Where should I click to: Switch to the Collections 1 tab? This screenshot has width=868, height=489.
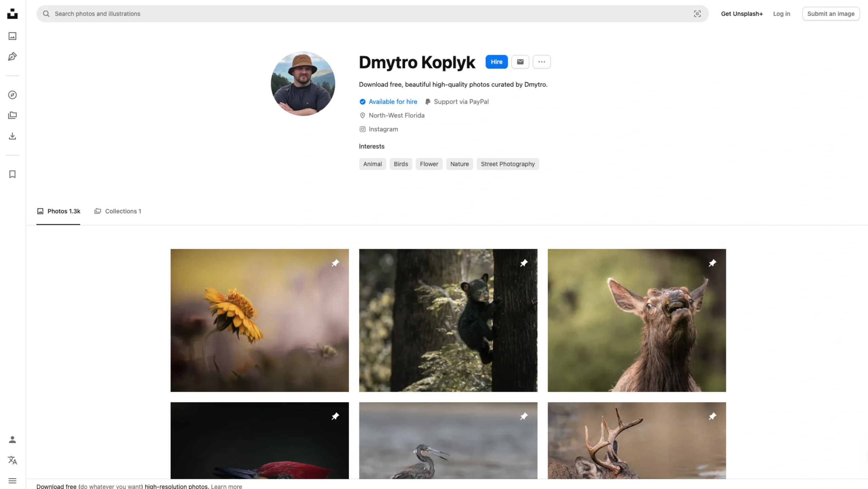pos(118,211)
